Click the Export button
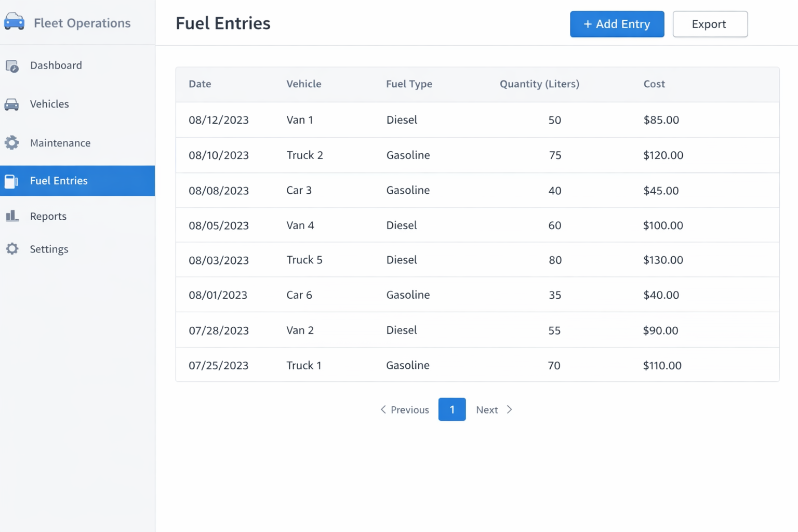This screenshot has width=798, height=532. click(710, 24)
